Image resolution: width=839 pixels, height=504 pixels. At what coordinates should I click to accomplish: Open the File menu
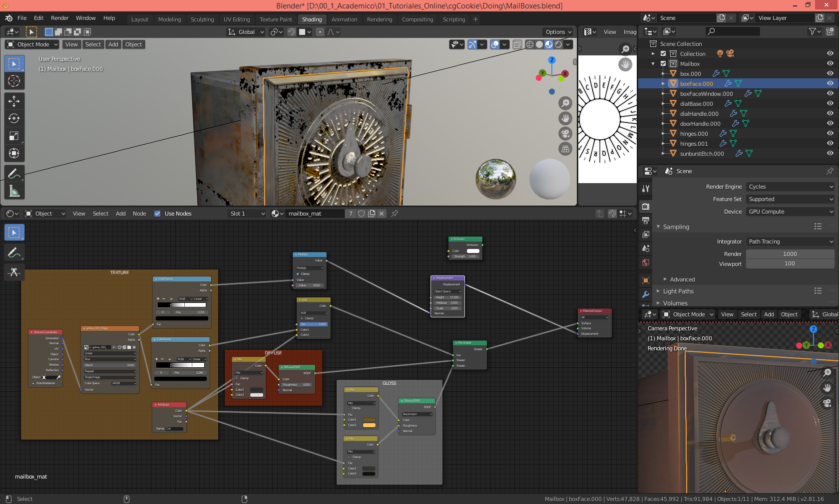tap(22, 18)
